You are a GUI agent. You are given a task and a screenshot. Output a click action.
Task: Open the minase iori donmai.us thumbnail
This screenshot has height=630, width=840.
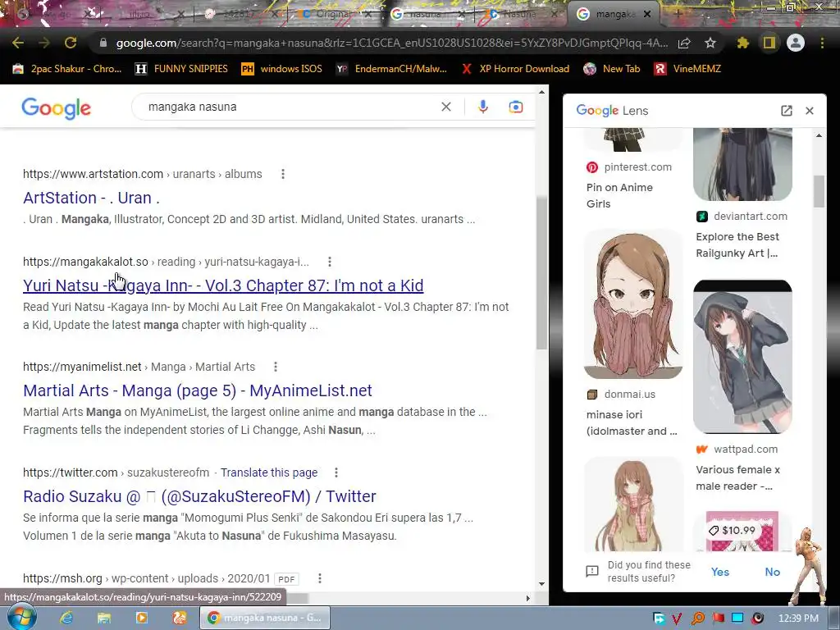click(633, 304)
